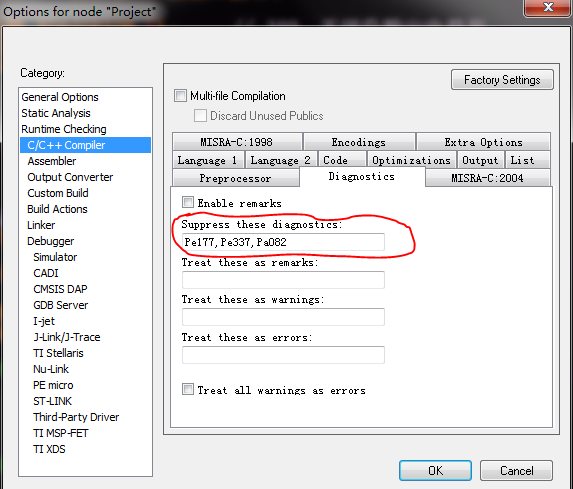Select C/C++ Compiler category

point(86,145)
